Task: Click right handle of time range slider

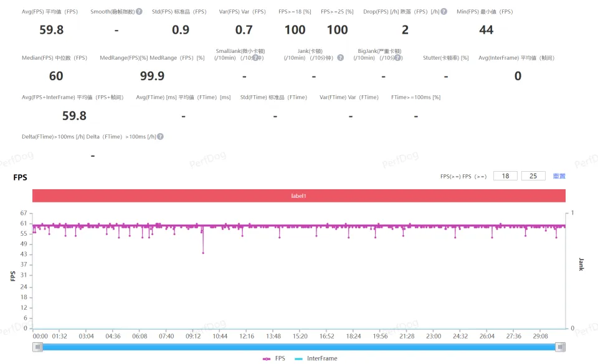Action: 561,347
